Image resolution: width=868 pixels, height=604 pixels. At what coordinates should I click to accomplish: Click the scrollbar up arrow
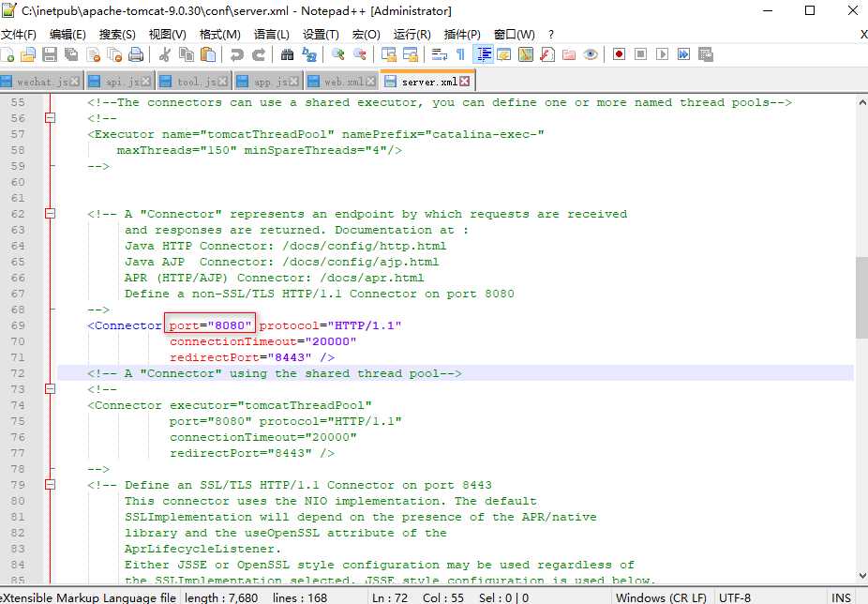[x=861, y=102]
